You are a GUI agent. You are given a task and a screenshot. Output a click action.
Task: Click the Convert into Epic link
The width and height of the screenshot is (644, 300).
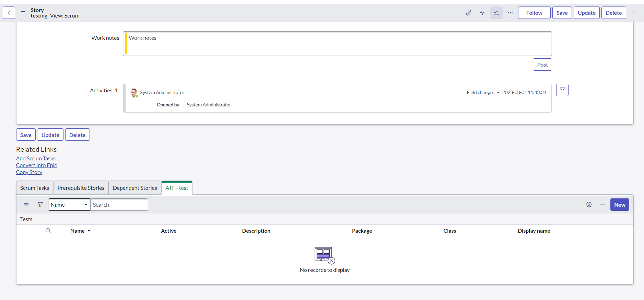click(x=36, y=165)
